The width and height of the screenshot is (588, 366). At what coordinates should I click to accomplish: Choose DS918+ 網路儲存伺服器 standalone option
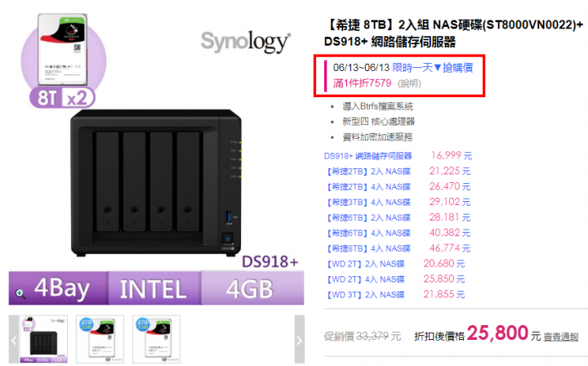(x=367, y=156)
